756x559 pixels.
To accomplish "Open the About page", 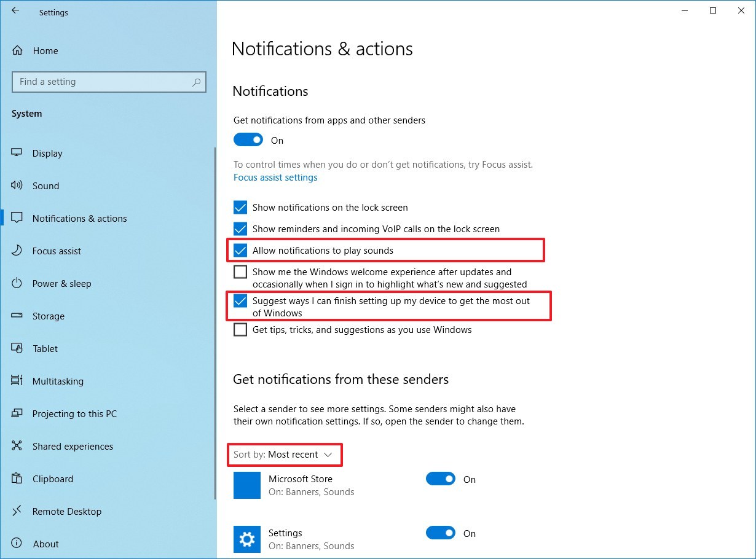I will pyautogui.click(x=45, y=544).
